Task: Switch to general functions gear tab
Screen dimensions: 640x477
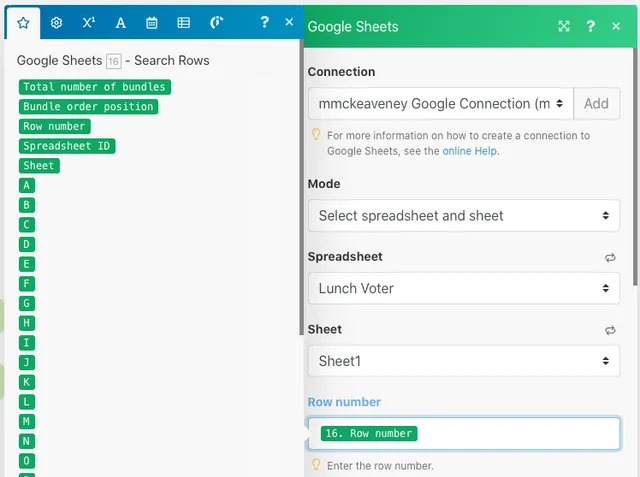Action: click(56, 22)
